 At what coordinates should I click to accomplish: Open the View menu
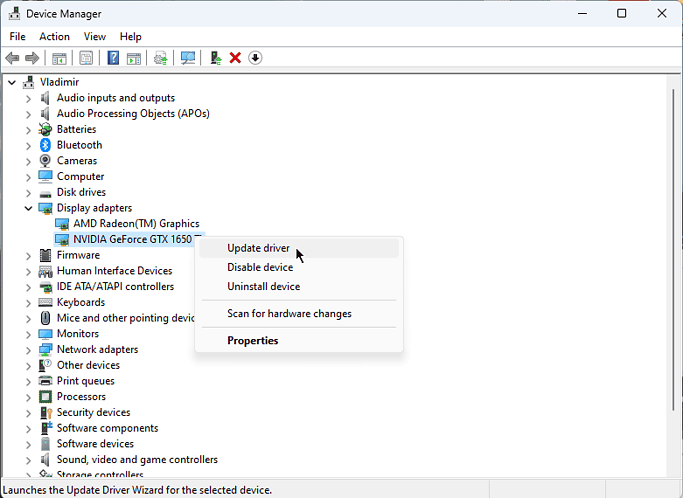(95, 37)
